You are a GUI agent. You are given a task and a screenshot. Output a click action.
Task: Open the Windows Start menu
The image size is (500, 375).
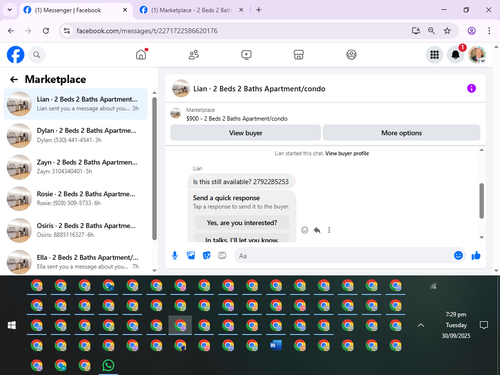pyautogui.click(x=12, y=325)
